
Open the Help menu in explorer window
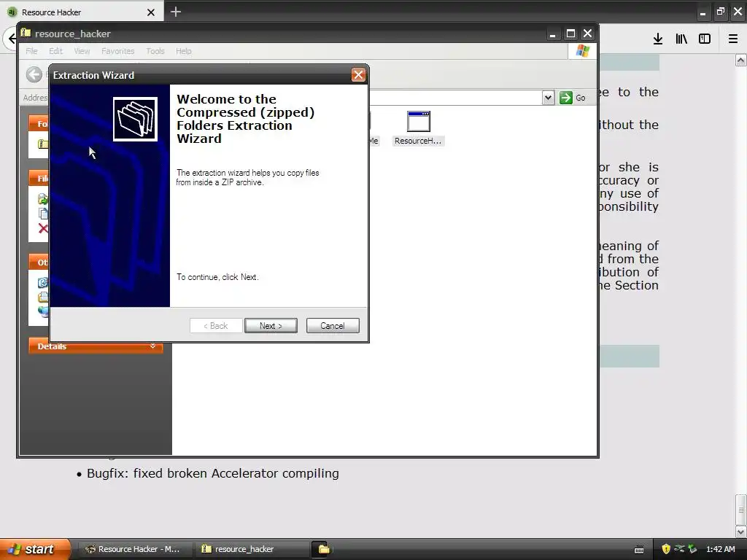coord(183,51)
